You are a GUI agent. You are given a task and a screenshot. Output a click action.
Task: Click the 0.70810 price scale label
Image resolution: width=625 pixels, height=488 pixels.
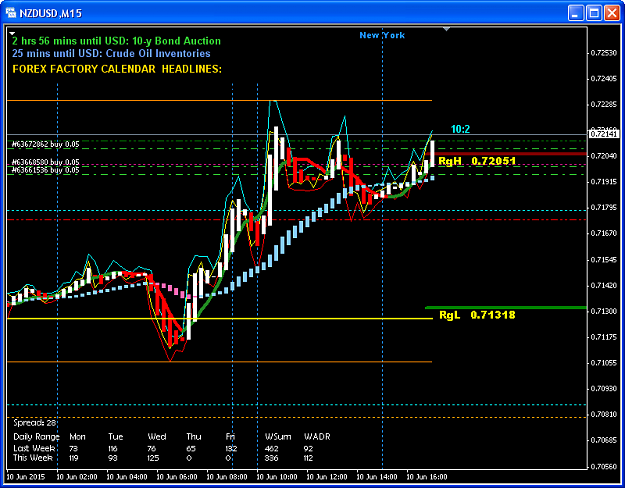tap(604, 414)
